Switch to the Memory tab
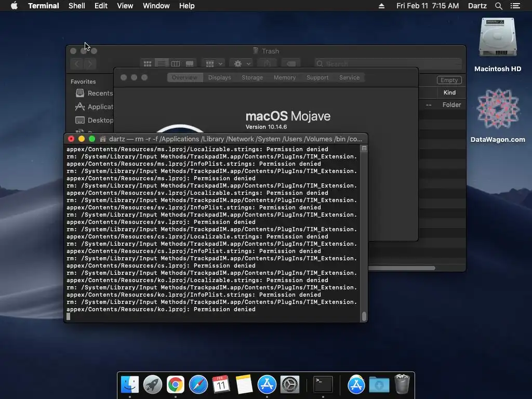 [x=285, y=77]
